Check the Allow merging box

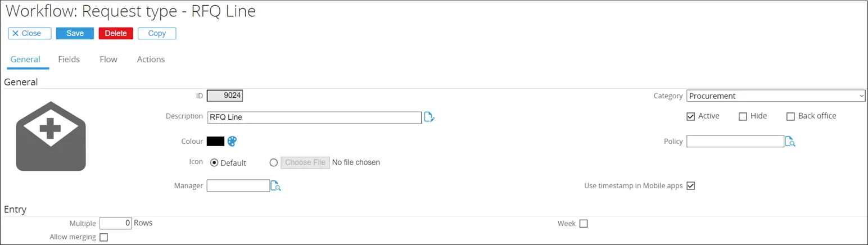pyautogui.click(x=103, y=237)
